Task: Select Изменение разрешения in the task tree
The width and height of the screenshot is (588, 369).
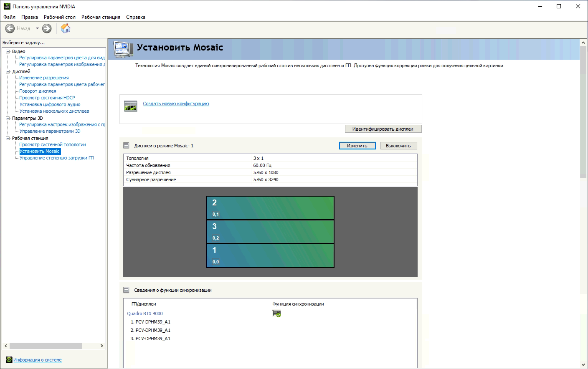Action: 44,78
